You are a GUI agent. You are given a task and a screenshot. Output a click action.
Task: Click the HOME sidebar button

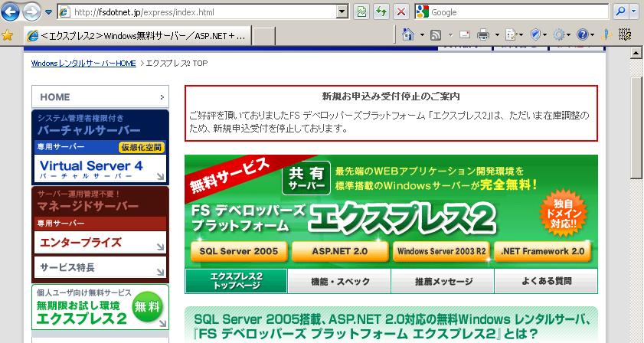point(100,97)
